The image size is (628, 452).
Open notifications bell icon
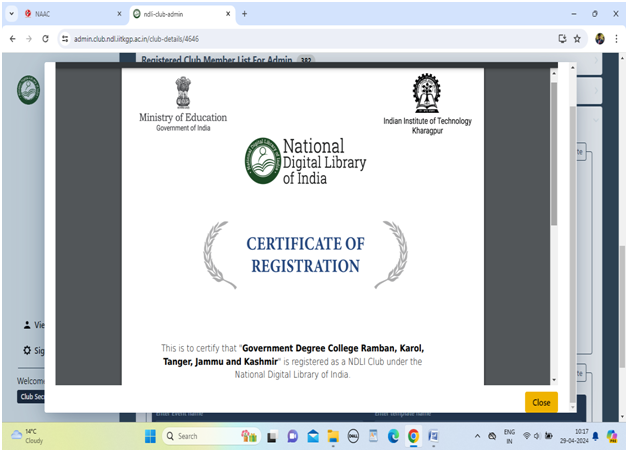(596, 436)
